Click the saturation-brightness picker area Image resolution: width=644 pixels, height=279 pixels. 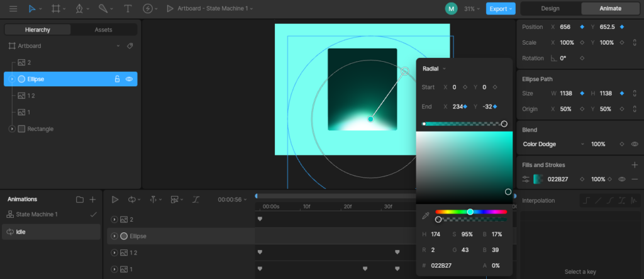[464, 168]
